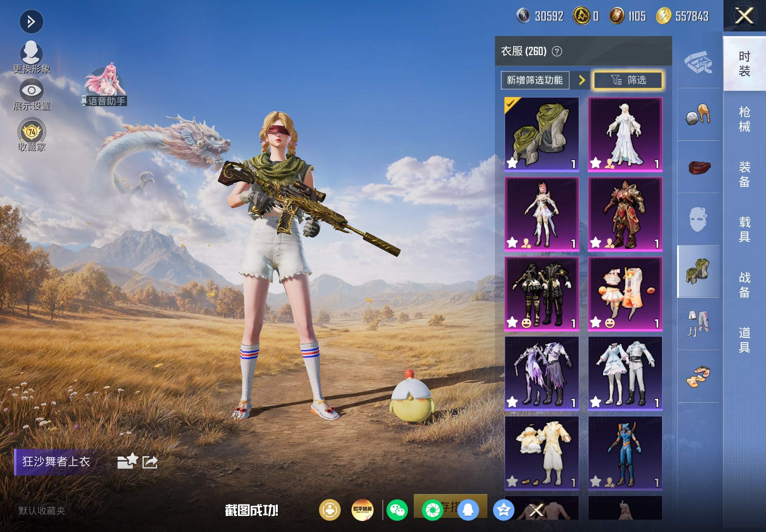The image size is (766, 532).
Task: Open the wardrobe box category icon
Action: 698,62
